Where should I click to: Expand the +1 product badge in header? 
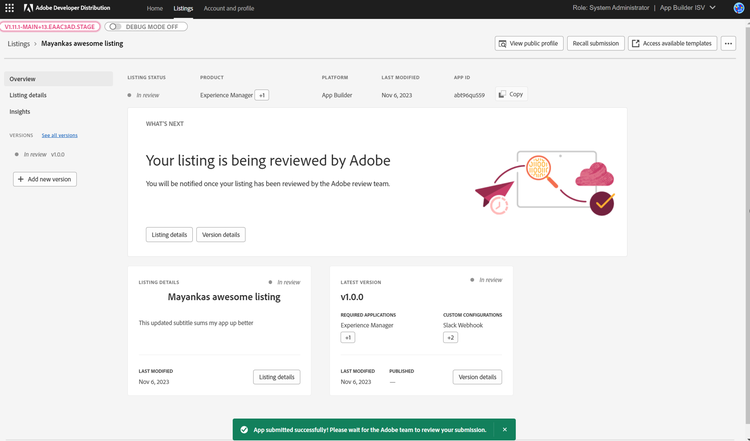click(262, 95)
